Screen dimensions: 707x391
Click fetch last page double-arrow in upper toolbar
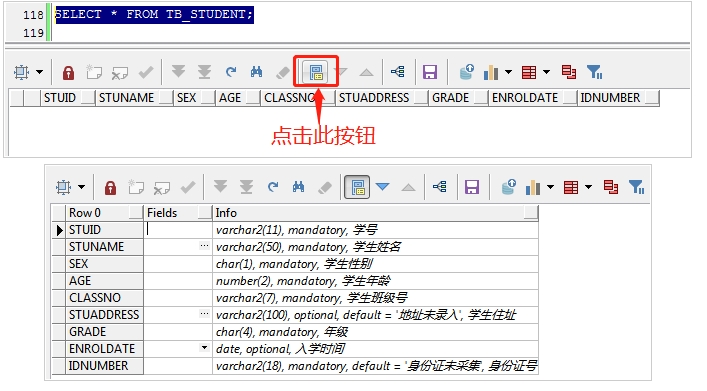pyautogui.click(x=205, y=72)
